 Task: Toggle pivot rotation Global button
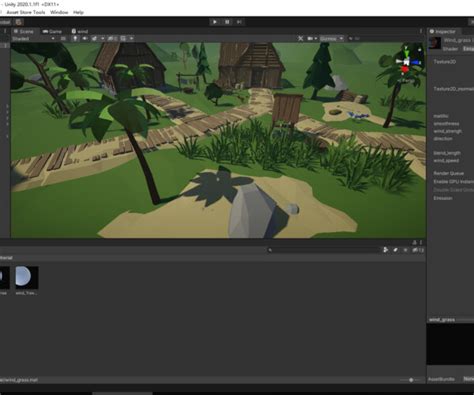[5, 22]
